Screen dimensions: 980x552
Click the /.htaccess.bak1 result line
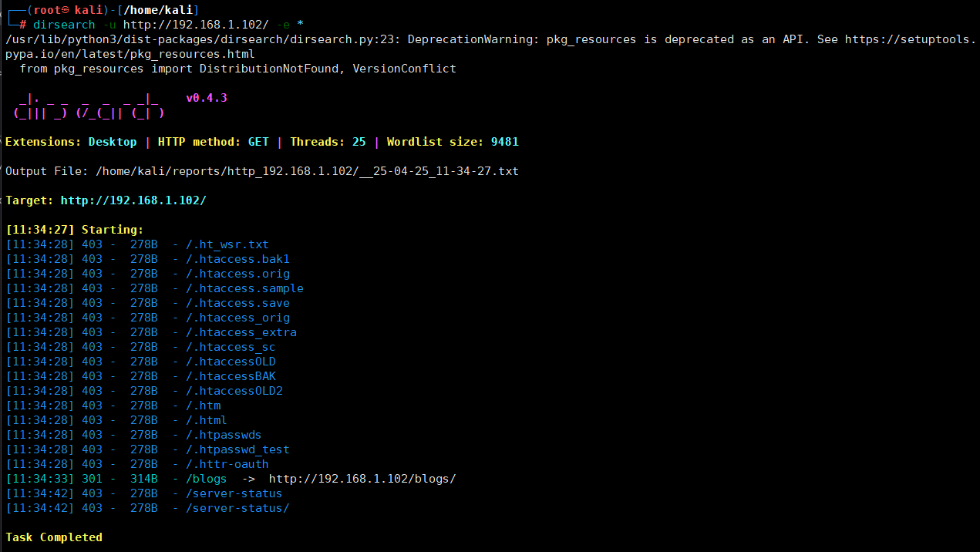[147, 259]
